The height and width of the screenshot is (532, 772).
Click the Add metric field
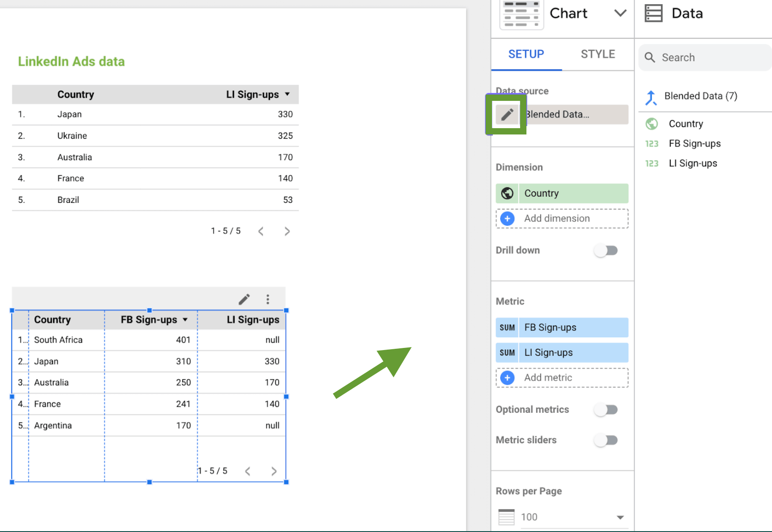(x=562, y=378)
